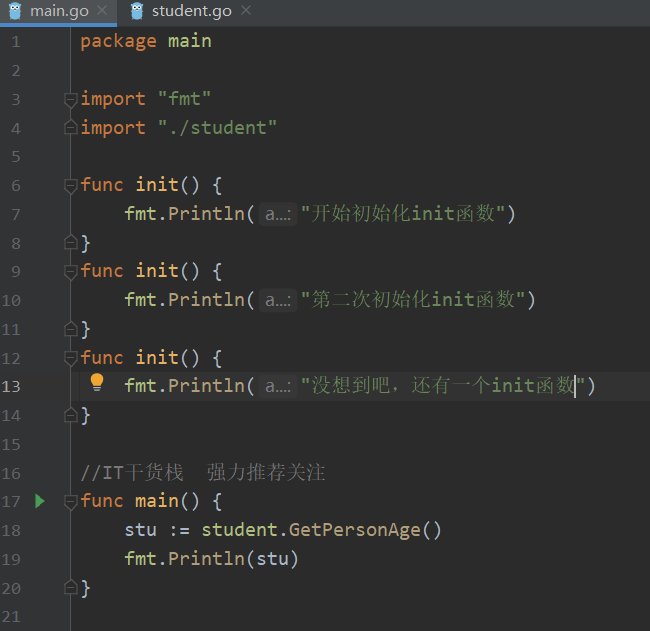Screen dimensions: 650x631
Task: Click parameter hint 'a...:' on line 13
Action: click(x=278, y=386)
